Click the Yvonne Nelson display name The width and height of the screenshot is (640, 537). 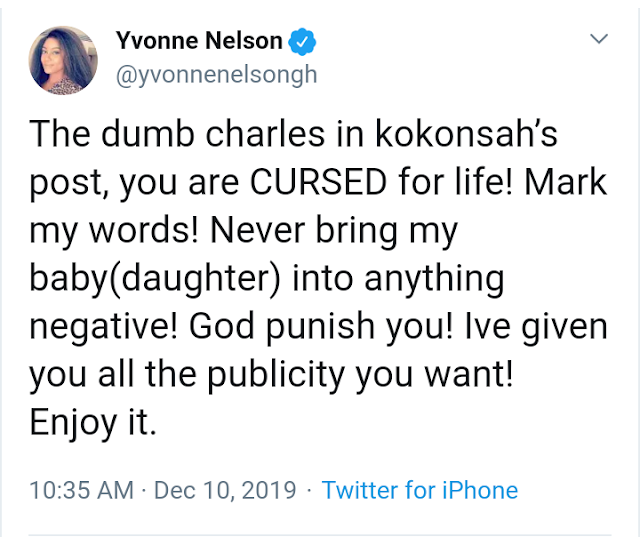(x=199, y=41)
